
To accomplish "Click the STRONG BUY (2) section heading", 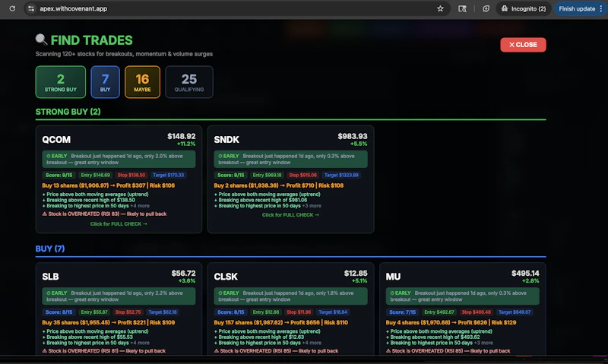I will pos(68,112).
